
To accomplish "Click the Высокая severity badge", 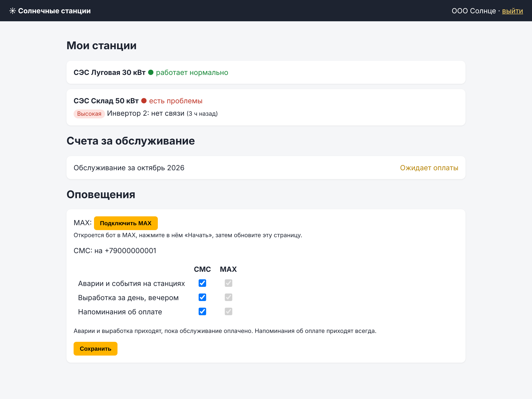I will (x=89, y=114).
